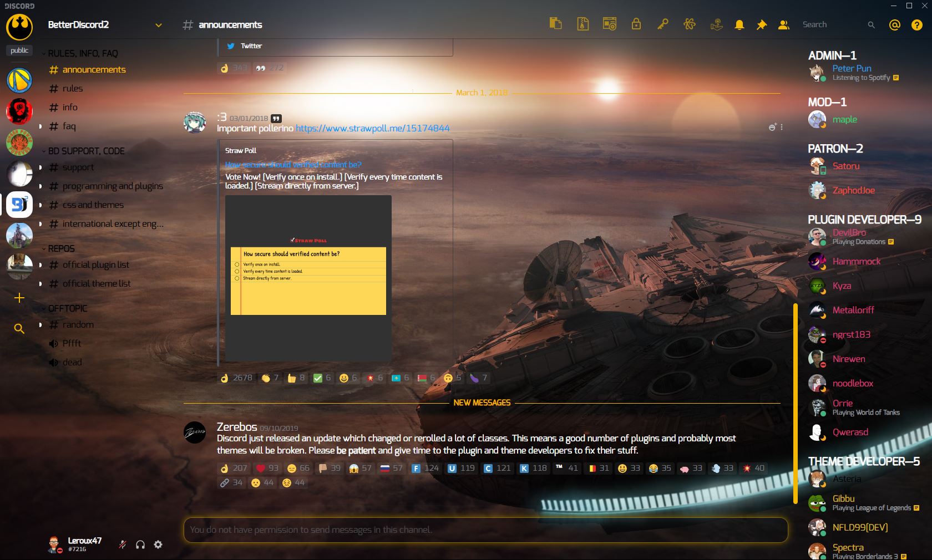Open 'How secure should verified content be?' link
The width and height of the screenshot is (932, 560).
click(293, 165)
